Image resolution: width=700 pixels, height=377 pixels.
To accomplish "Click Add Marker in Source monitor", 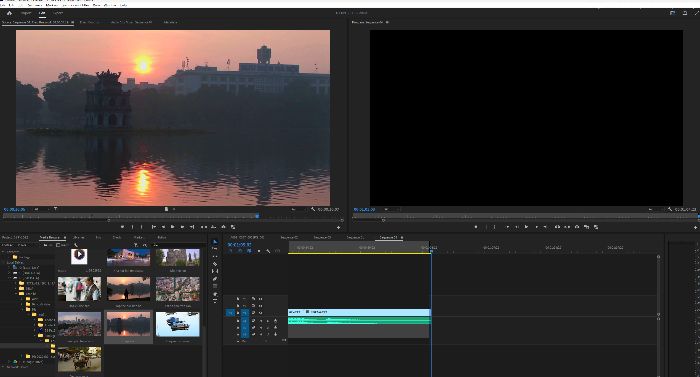I will coord(122,227).
